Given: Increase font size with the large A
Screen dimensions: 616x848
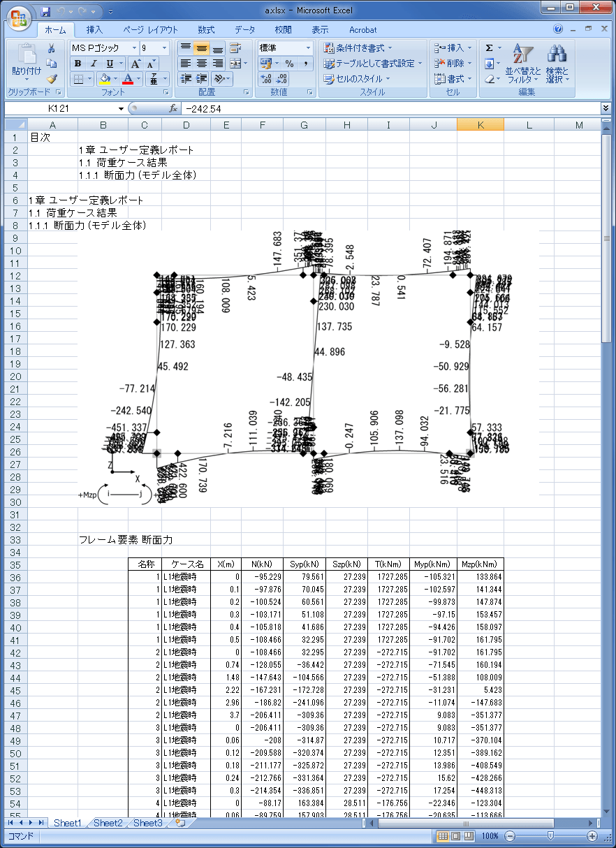Looking at the screenshot, I should click(x=135, y=64).
